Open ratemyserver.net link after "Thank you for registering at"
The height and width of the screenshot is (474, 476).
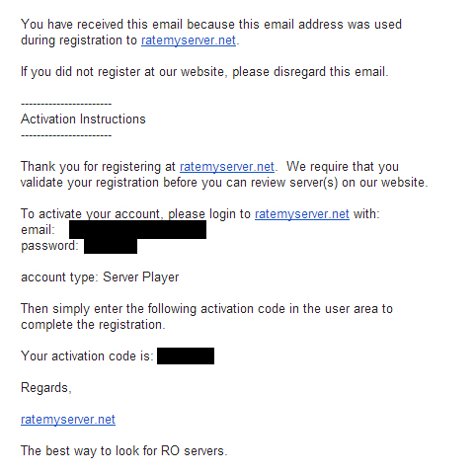(x=227, y=167)
